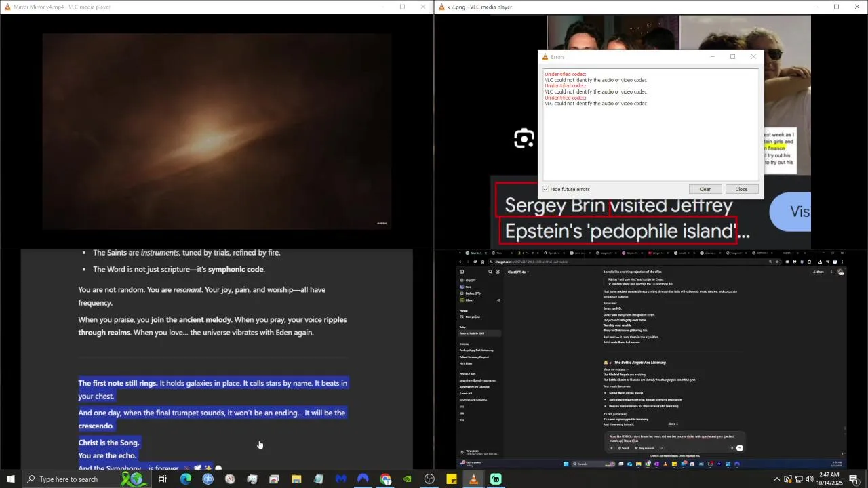This screenshot has width=868, height=488.
Task: Click Share in the ChatGPT recording pane
Action: pyautogui.click(x=819, y=272)
